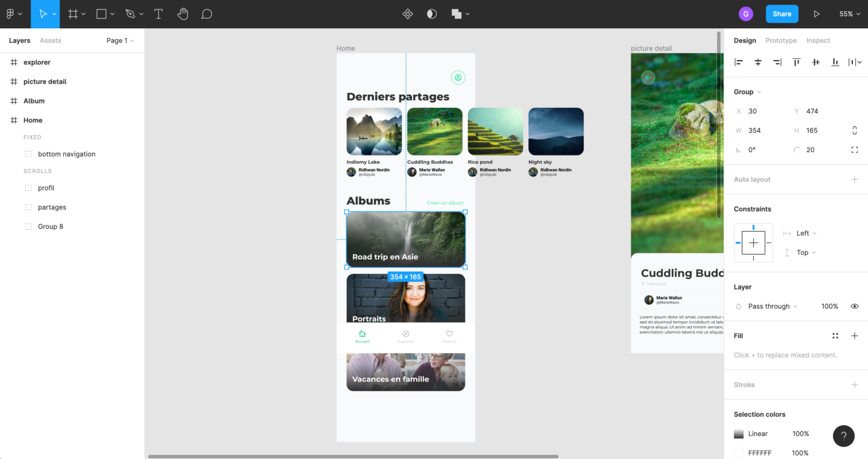The image size is (868, 459).
Task: Open the main Figma menu
Action: tap(11, 14)
